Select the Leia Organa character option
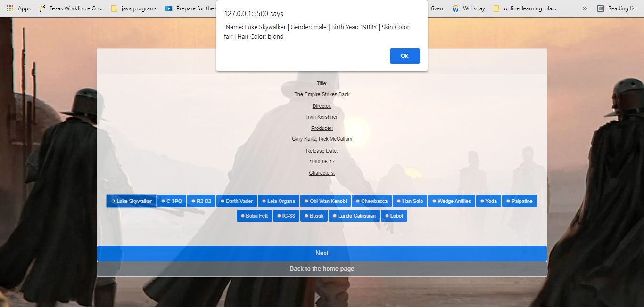Screen dimensions: 644x307 [x=278, y=201]
